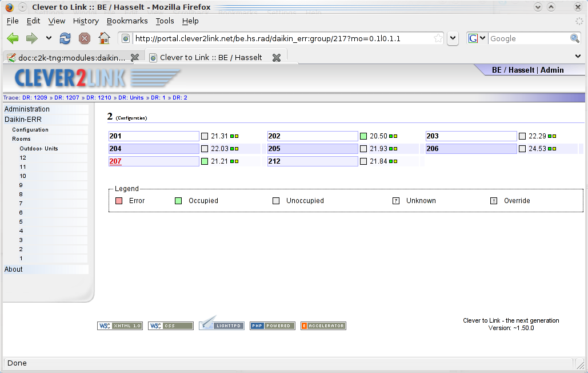Open the View menu

57,21
